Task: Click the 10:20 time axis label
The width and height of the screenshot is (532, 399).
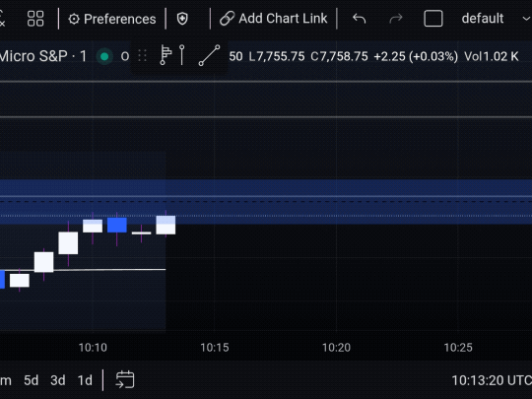Action: coord(336,348)
